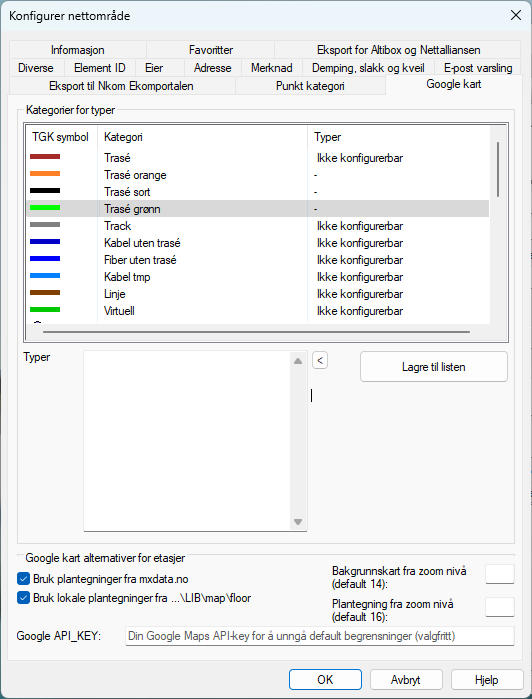Select the 'Trasé orange' row
Screen dimensions: 532x699
click(258, 175)
